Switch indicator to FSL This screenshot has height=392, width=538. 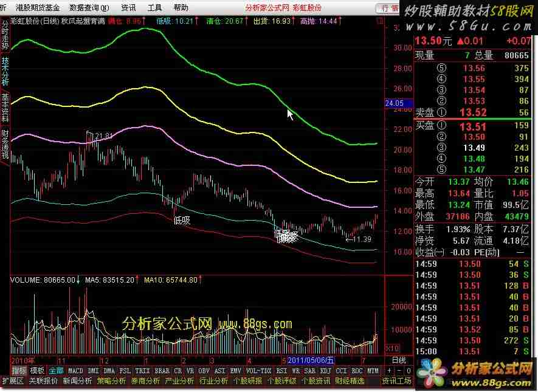pos(125,371)
